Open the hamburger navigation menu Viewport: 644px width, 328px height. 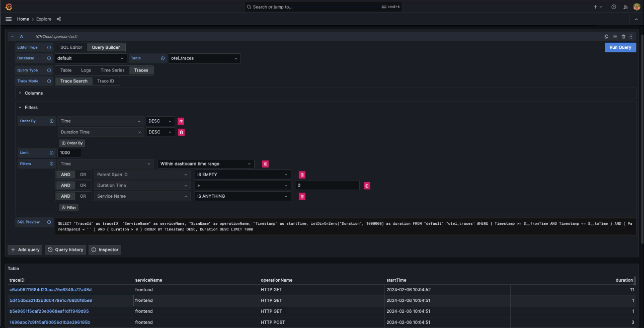(9, 19)
